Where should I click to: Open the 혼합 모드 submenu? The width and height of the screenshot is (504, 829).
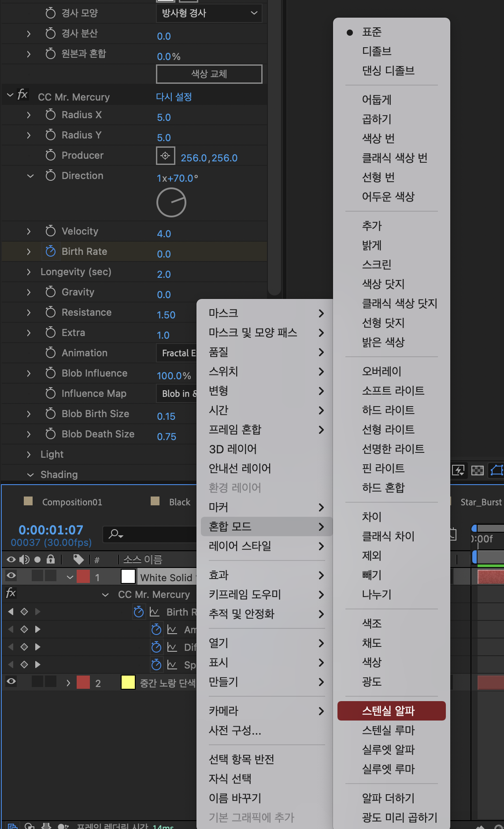pos(267,527)
